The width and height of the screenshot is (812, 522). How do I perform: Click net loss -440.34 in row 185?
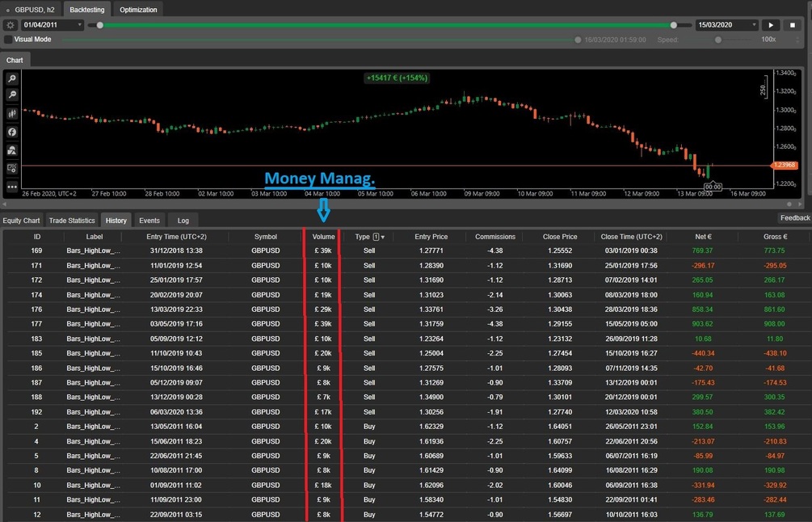point(703,353)
